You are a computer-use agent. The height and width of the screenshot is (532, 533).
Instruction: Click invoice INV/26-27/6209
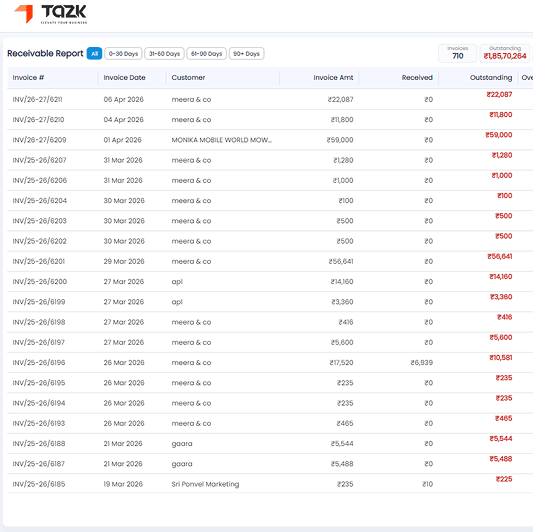tap(39, 140)
